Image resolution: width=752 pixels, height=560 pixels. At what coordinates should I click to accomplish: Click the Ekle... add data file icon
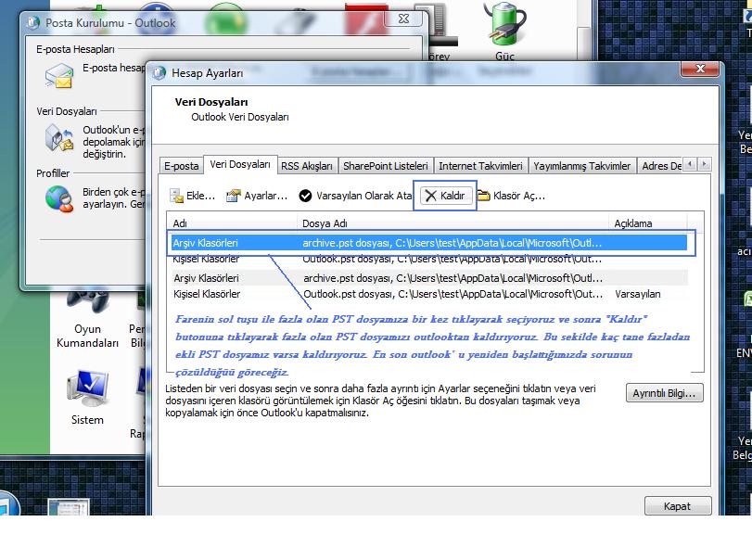pyautogui.click(x=176, y=196)
